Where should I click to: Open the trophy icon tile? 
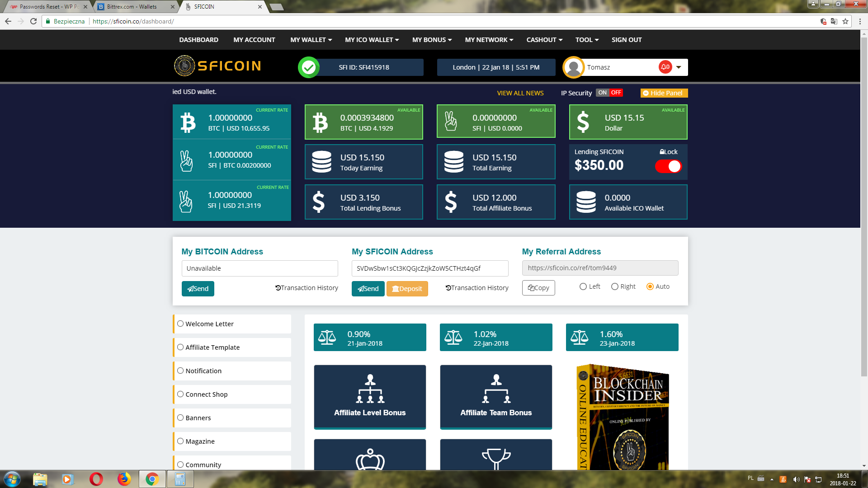[496, 455]
